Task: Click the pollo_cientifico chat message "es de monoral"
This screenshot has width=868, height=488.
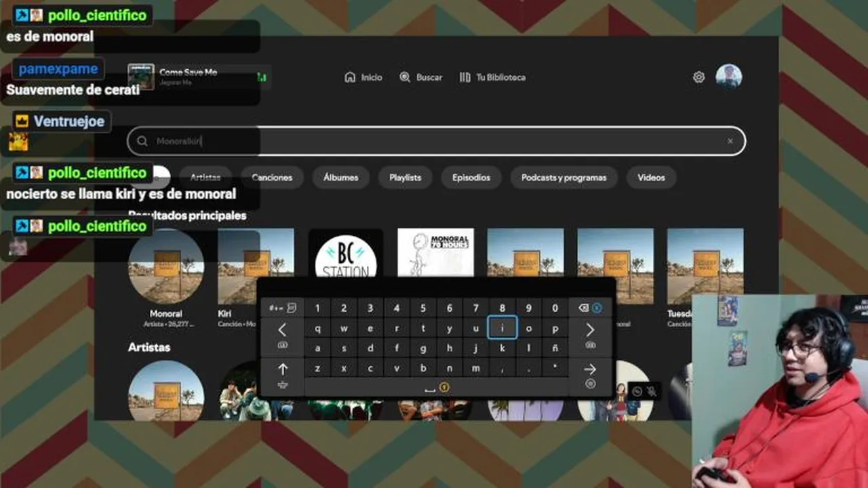Action: (50, 37)
